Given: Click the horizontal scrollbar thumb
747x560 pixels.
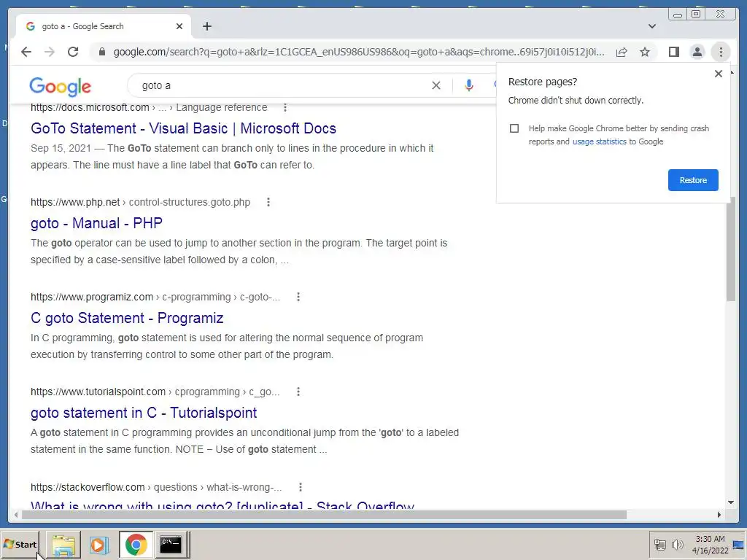Looking at the screenshot, I should (x=324, y=515).
